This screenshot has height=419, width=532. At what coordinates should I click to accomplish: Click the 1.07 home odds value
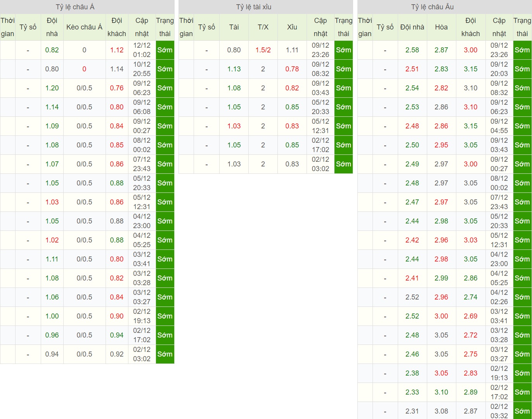pos(52,164)
